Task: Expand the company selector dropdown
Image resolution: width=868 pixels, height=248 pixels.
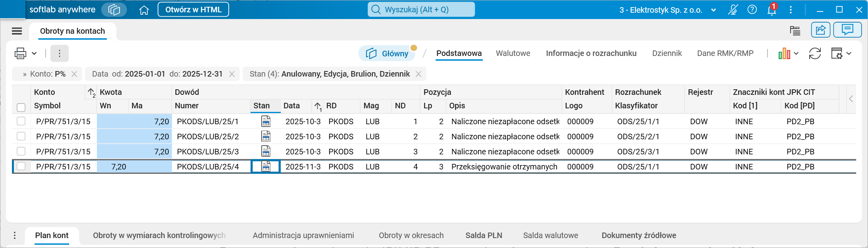Action: [x=714, y=10]
